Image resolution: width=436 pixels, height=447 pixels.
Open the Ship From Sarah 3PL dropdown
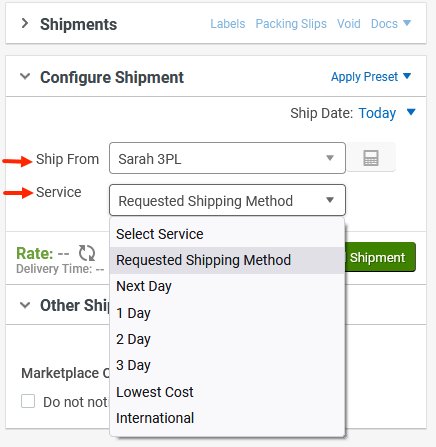(227, 158)
